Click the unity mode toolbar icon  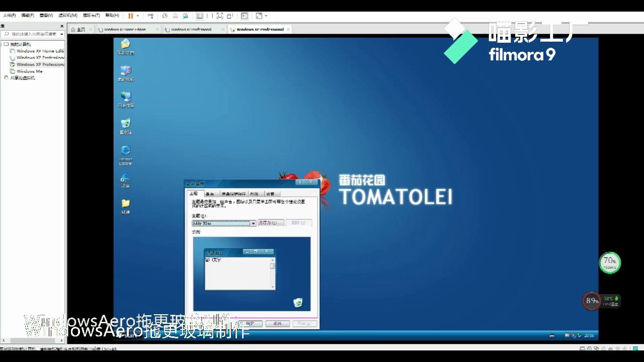[x=230, y=16]
